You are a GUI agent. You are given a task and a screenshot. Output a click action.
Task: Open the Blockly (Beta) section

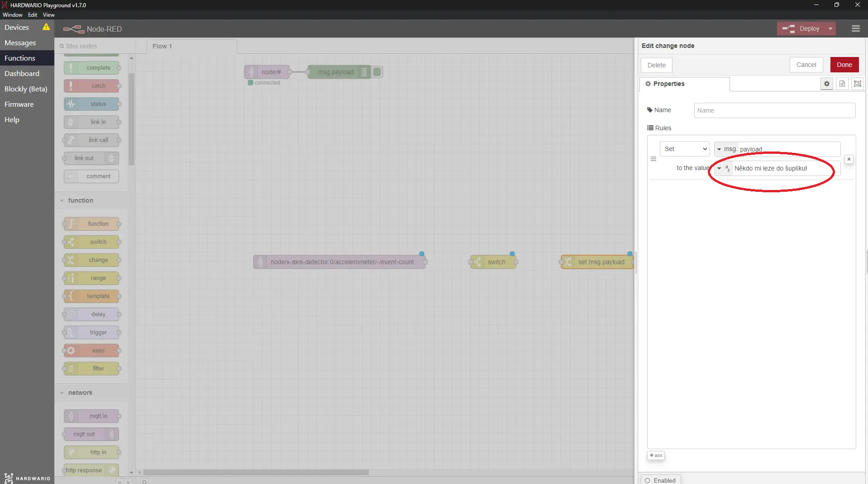click(27, 89)
